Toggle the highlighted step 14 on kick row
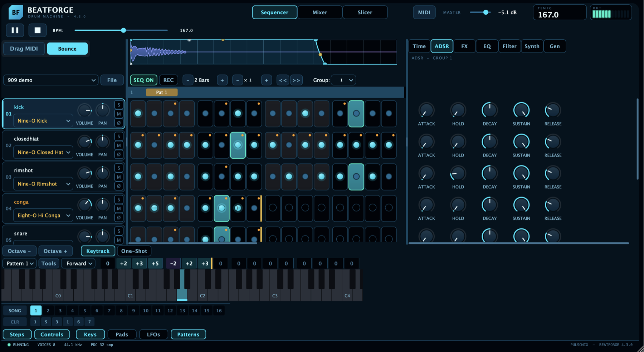Screen dimensions: 644x352 click(x=356, y=114)
